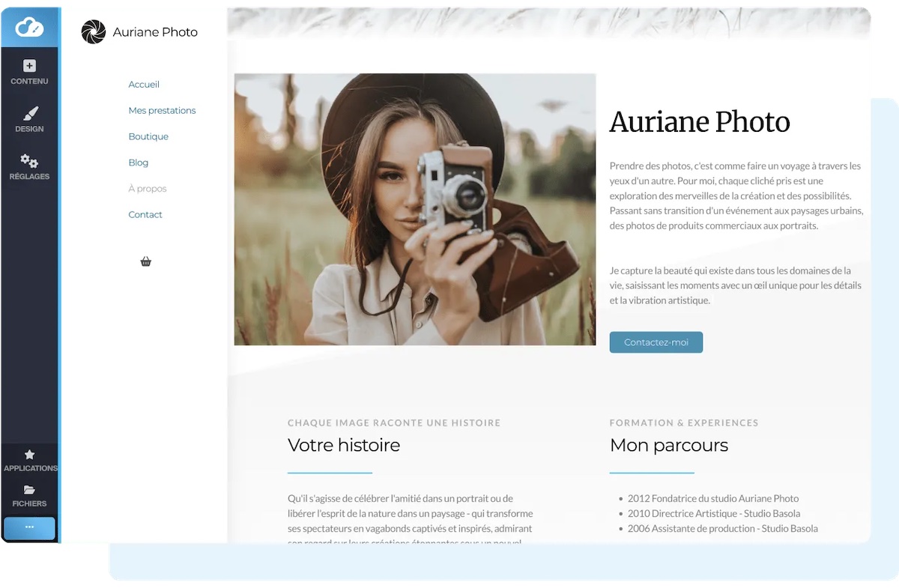Click the cloud logo icon at top

coord(29,28)
